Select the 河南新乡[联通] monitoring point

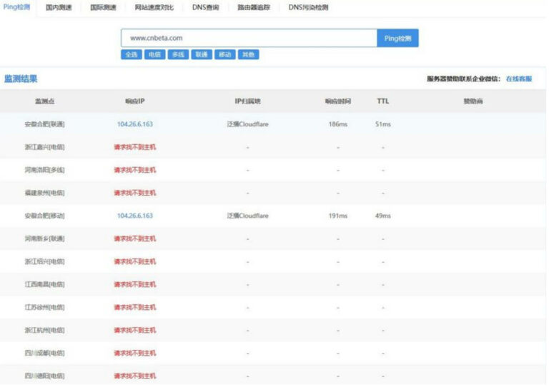click(x=45, y=238)
